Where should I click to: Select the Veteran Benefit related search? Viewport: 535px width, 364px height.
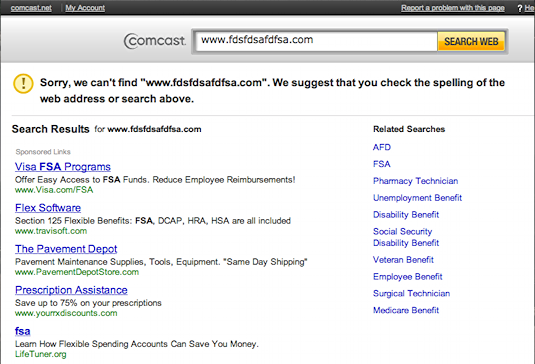point(403,260)
